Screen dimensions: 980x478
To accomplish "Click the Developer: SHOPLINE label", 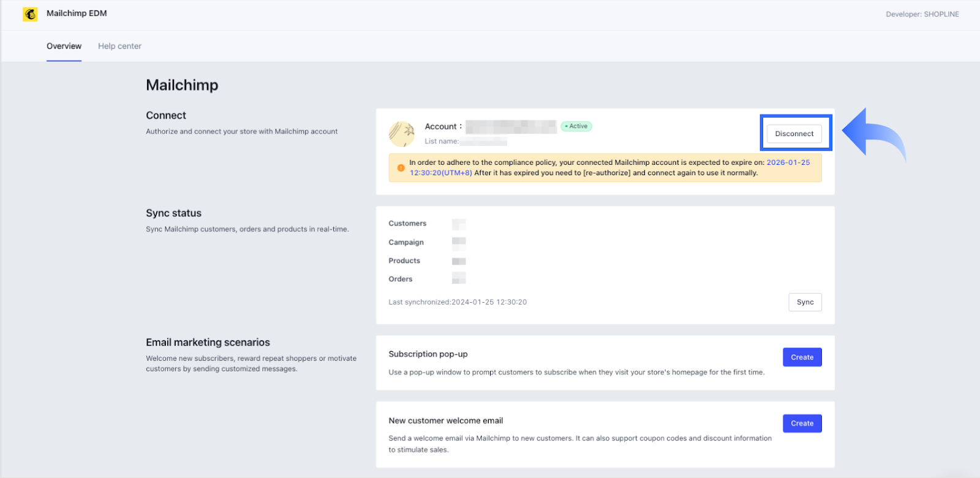I will [x=922, y=14].
